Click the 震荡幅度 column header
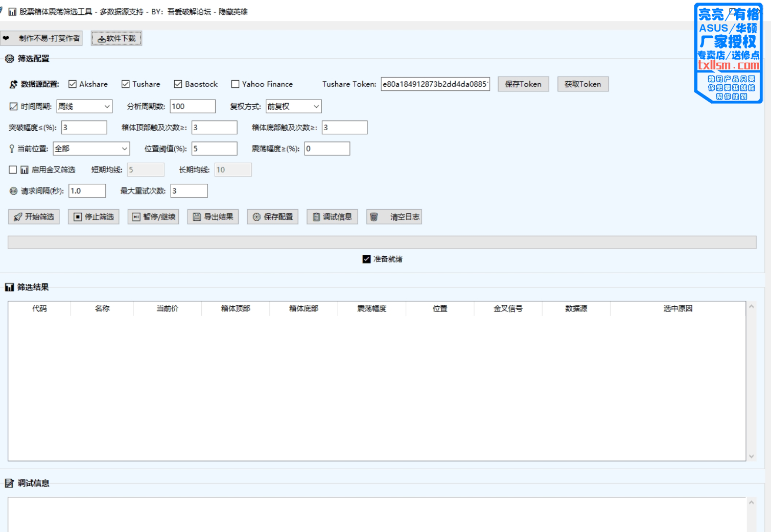Viewport: 771px width, 532px height. [371, 308]
